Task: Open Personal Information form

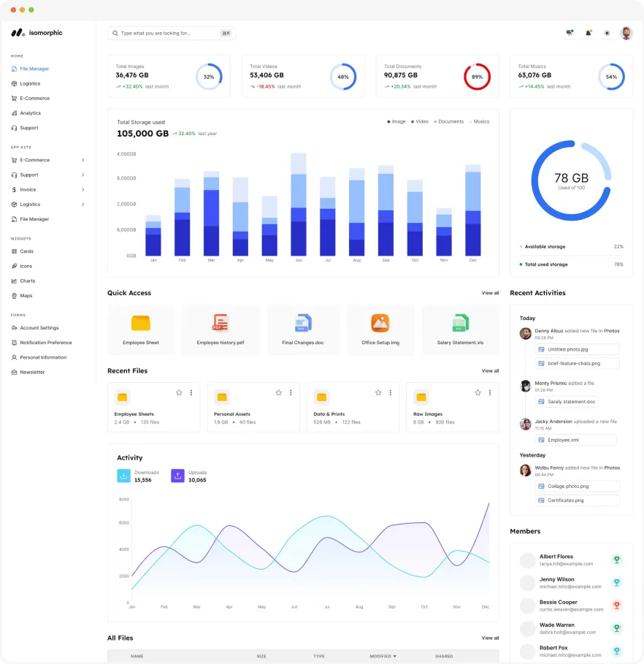Action: [39, 357]
